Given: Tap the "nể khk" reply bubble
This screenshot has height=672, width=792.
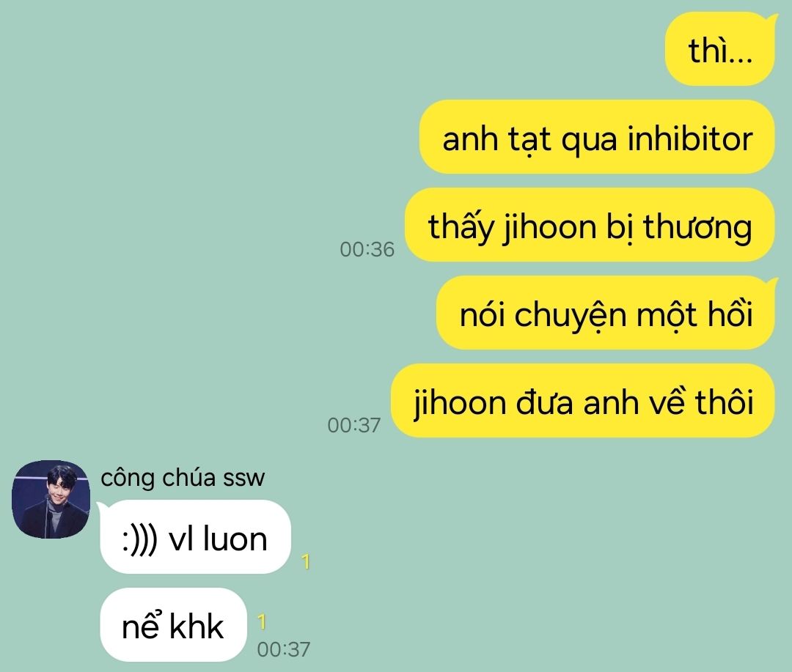Looking at the screenshot, I should [x=173, y=624].
